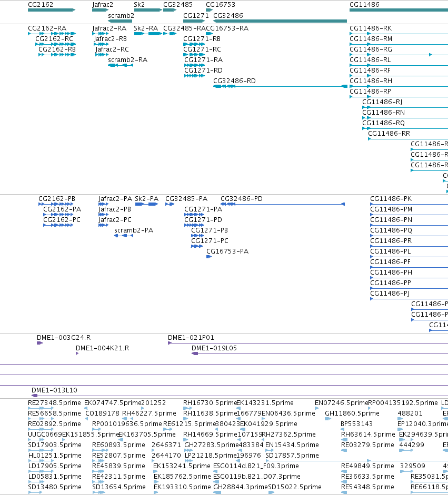
Task: Select the CG32486 gene bar
Action: 280,21
